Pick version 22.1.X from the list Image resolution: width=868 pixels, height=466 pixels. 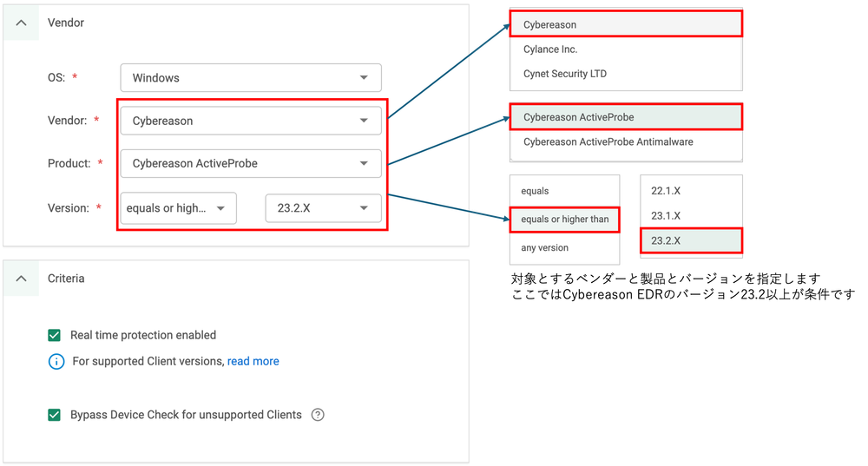coord(691,191)
